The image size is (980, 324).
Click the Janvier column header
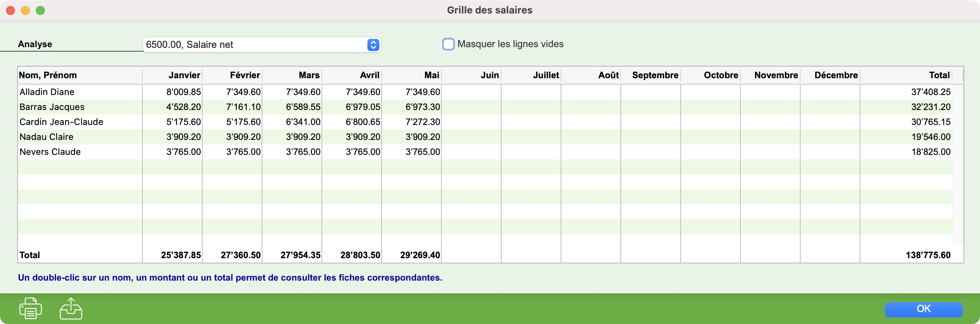coord(172,75)
